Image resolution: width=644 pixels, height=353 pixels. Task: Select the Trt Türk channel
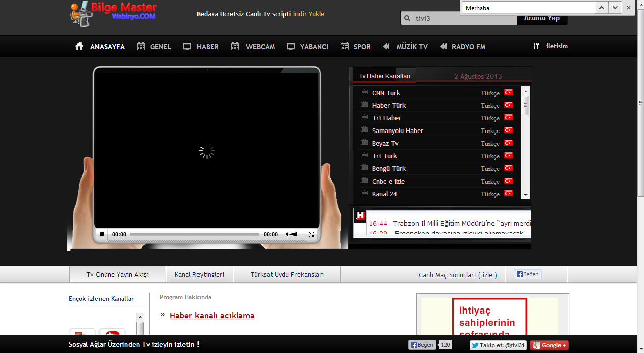384,156
